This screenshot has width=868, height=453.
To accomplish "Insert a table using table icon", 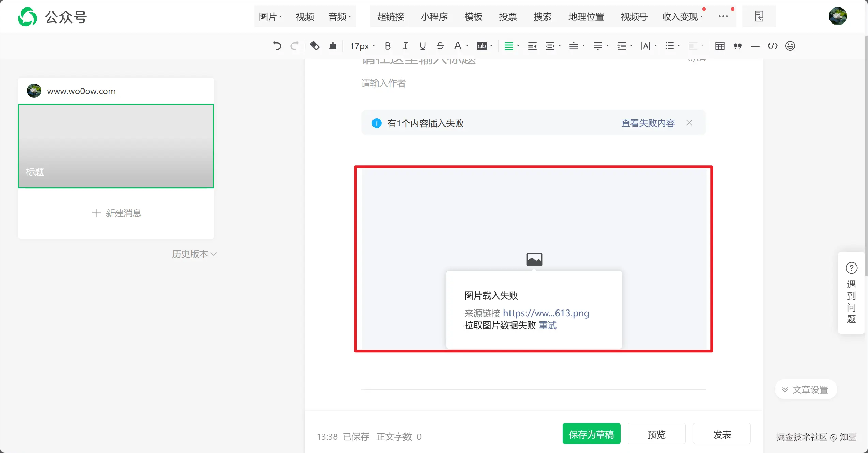I will pos(720,46).
